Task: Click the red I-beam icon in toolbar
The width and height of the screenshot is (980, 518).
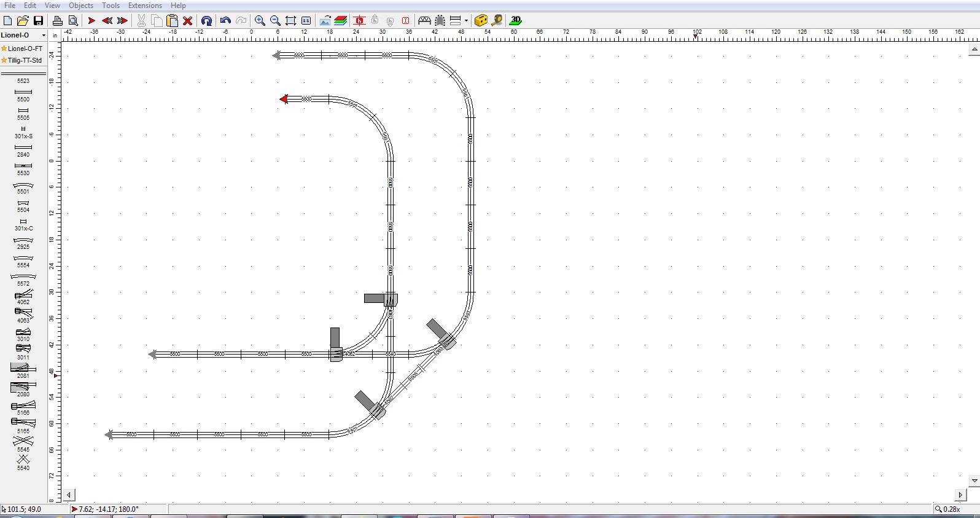Action: tap(406, 20)
